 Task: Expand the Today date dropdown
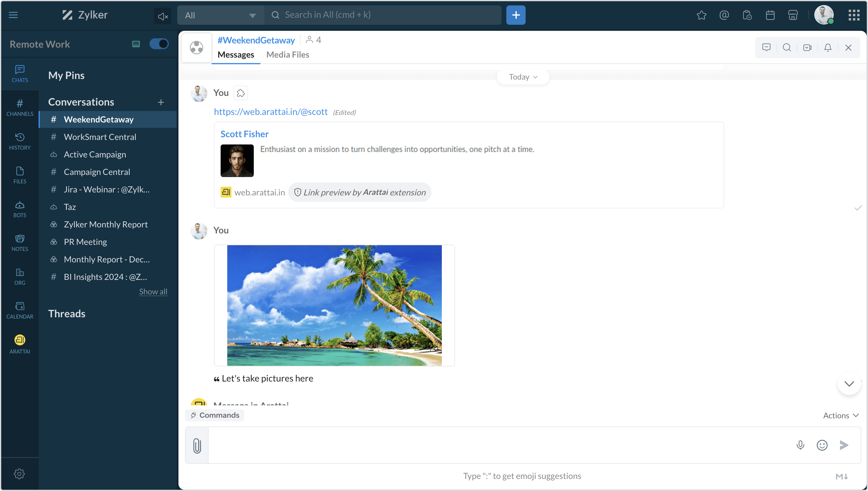click(x=523, y=77)
